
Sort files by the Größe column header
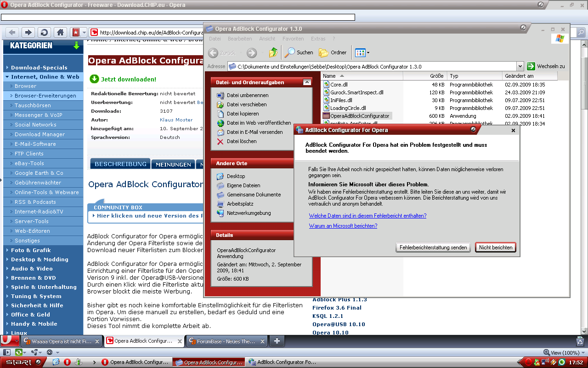click(425, 76)
